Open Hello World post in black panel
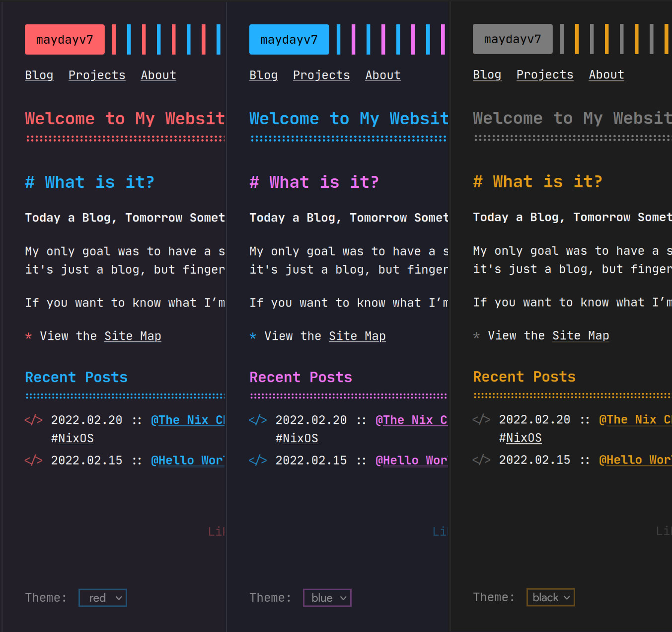Screen dimensions: 672x632 pos(635,460)
